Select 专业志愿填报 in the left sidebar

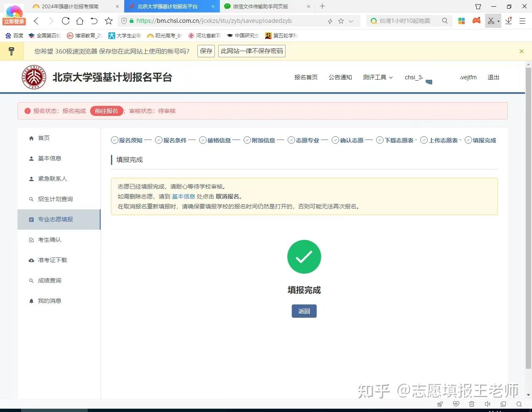tap(59, 219)
